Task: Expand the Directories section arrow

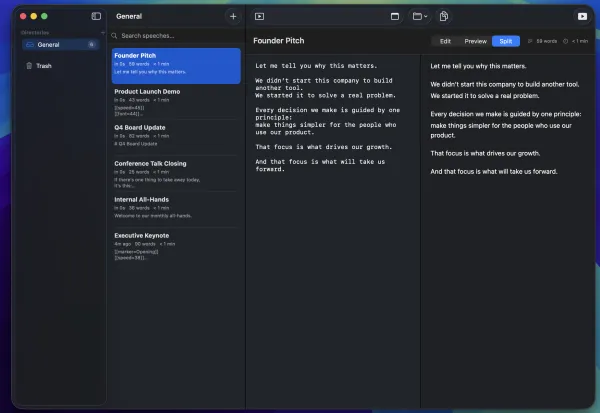Action: click(x=103, y=33)
